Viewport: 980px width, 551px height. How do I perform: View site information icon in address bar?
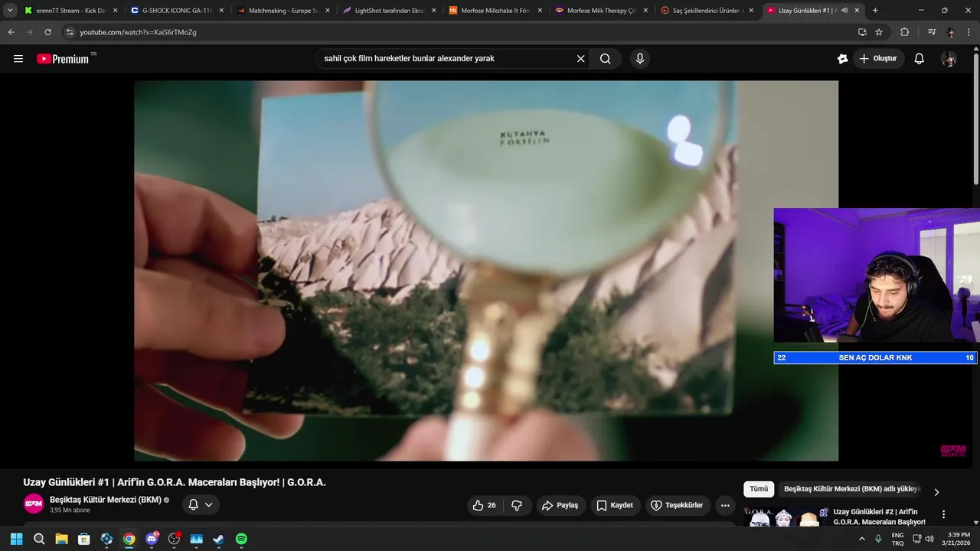coord(70,32)
